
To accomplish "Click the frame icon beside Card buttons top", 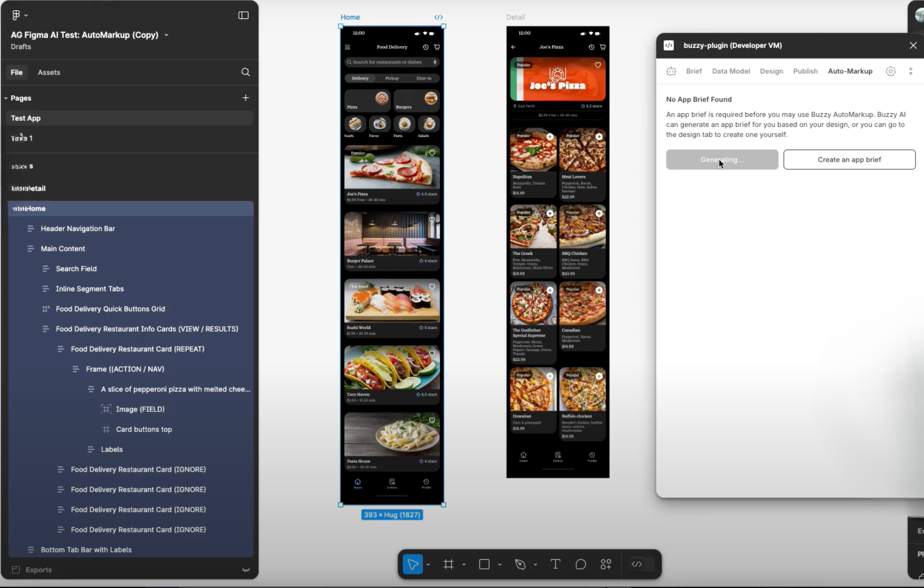I will (x=106, y=429).
